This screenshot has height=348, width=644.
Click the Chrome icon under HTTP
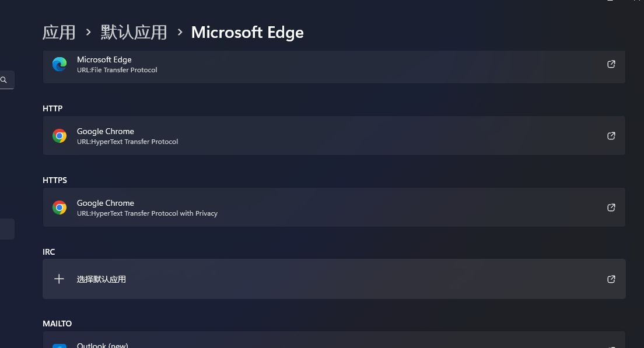[x=60, y=136]
